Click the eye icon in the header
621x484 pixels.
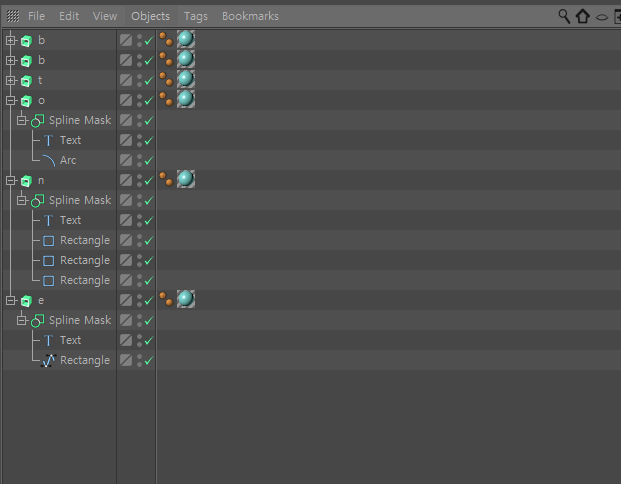[x=602, y=17]
